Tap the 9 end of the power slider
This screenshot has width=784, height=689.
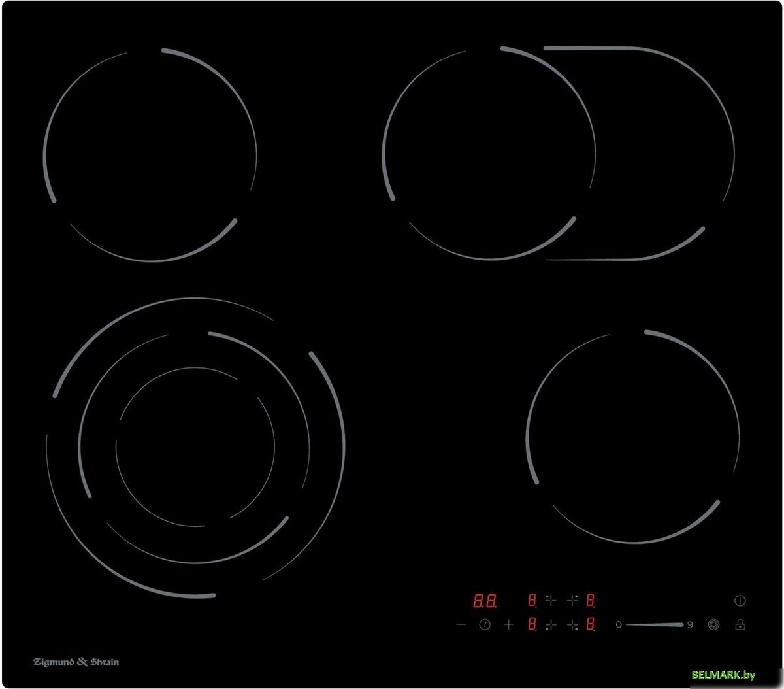point(690,625)
